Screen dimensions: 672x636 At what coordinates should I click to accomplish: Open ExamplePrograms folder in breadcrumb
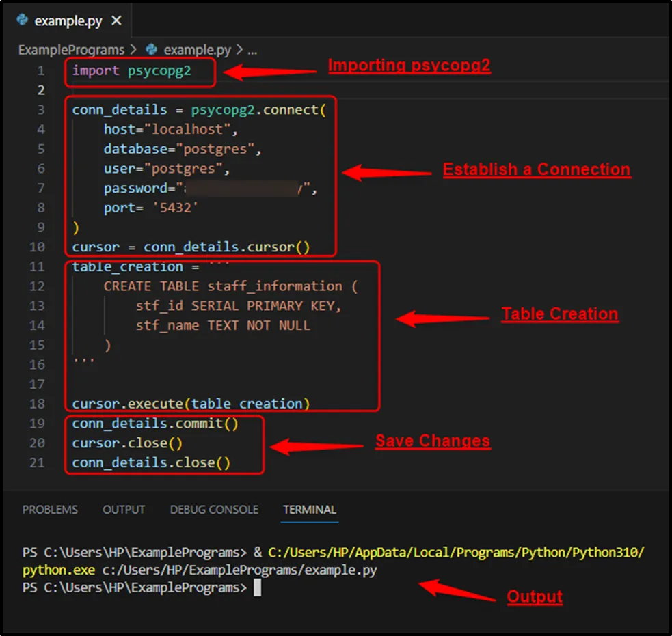click(71, 50)
